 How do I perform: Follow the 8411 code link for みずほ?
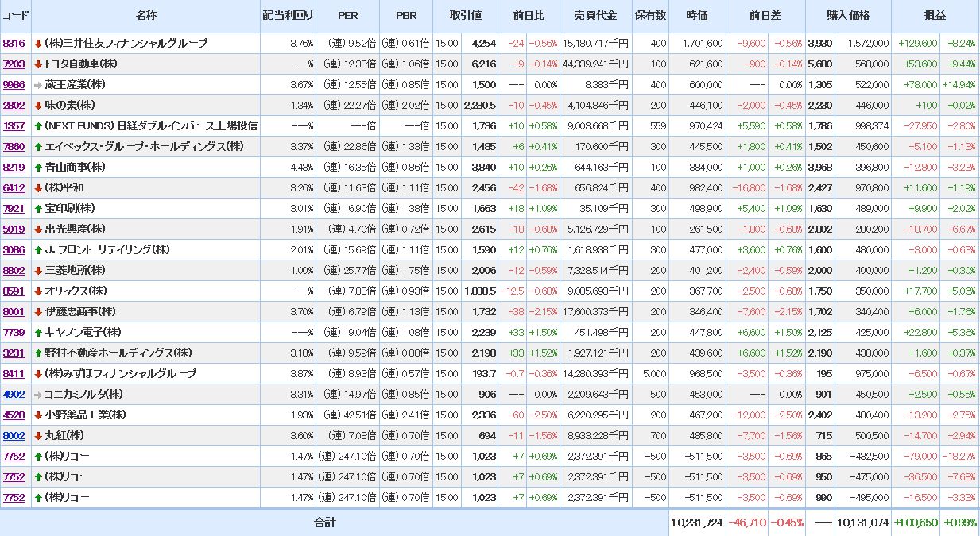(x=14, y=374)
